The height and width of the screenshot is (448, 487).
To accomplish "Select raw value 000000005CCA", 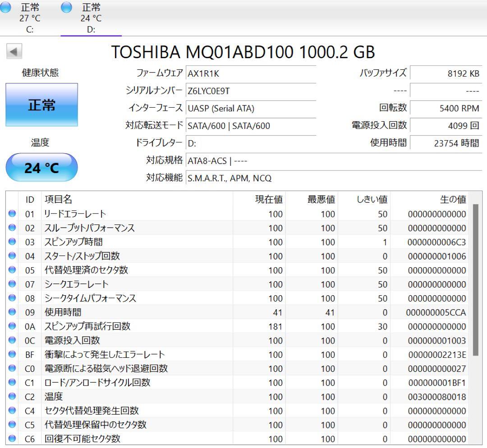I will point(436,312).
